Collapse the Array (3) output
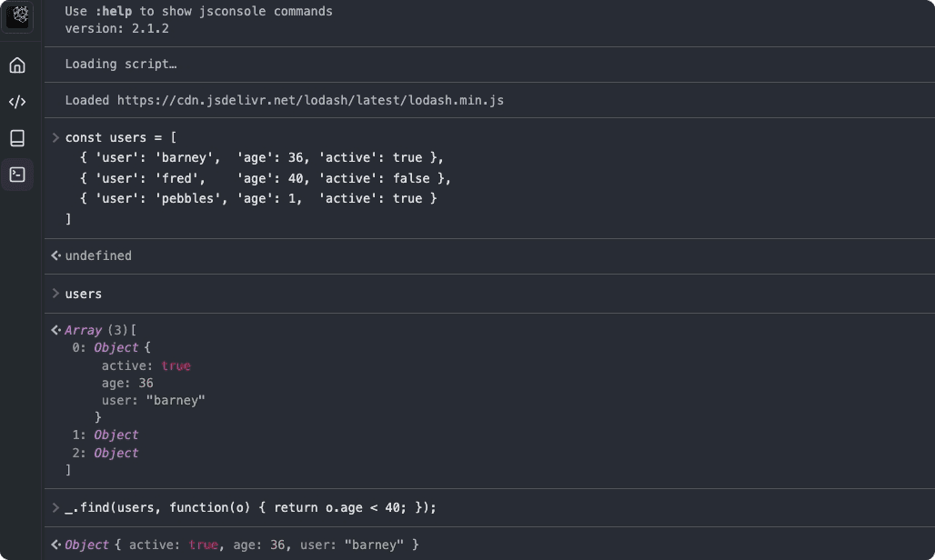 pyautogui.click(x=84, y=330)
